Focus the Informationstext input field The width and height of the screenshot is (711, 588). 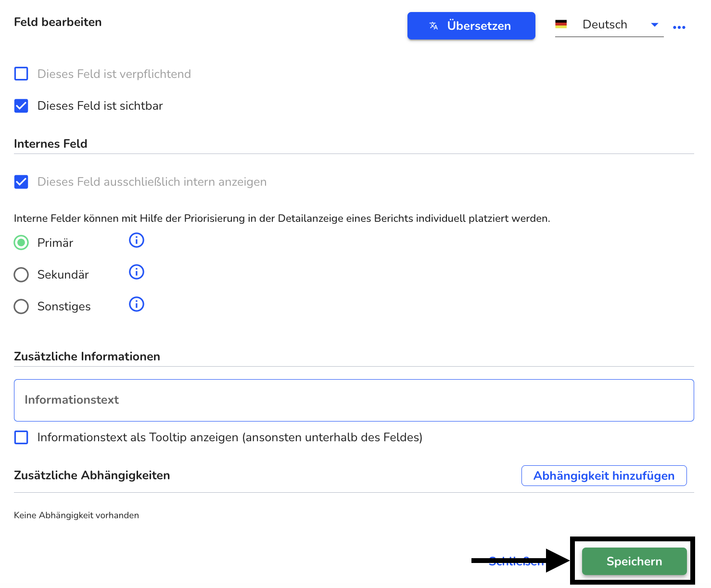point(354,400)
